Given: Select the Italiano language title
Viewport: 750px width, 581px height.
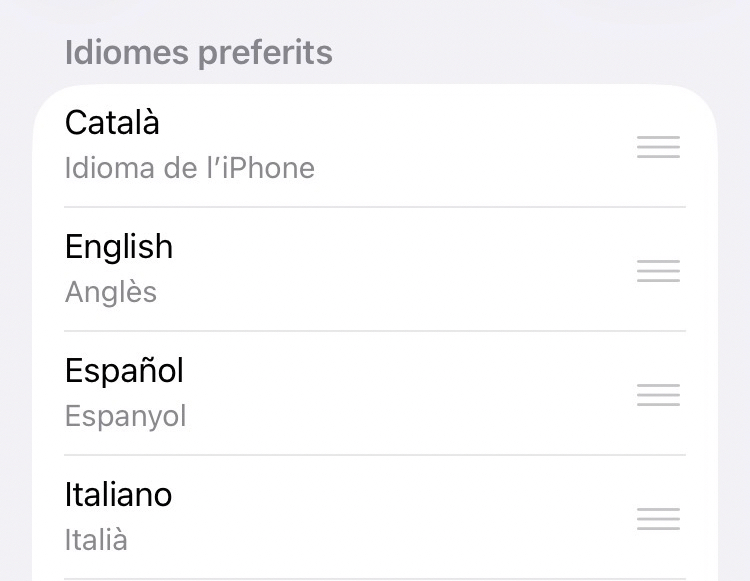Looking at the screenshot, I should tap(118, 495).
